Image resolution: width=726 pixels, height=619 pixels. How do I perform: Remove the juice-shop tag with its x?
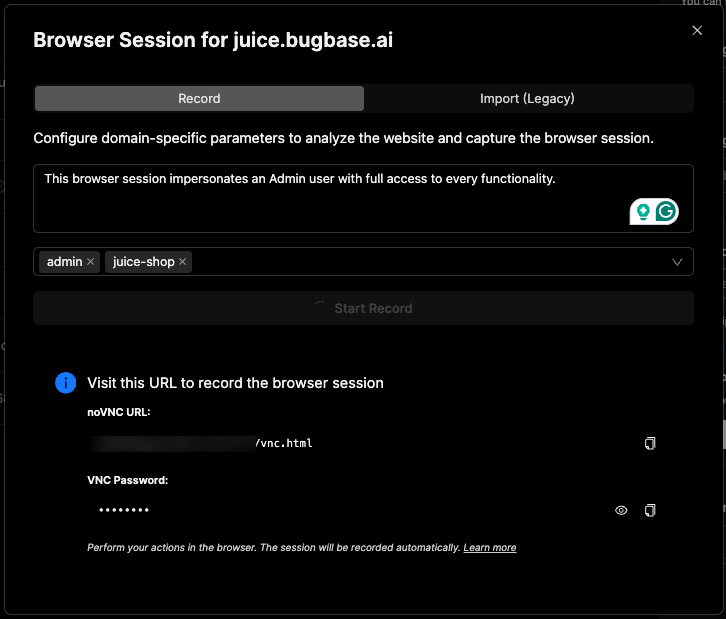point(183,262)
